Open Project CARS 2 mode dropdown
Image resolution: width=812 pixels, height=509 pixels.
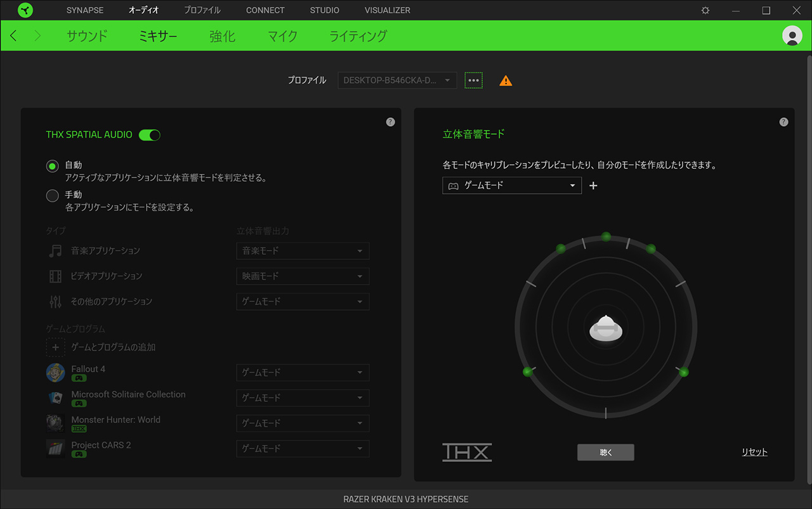(303, 449)
